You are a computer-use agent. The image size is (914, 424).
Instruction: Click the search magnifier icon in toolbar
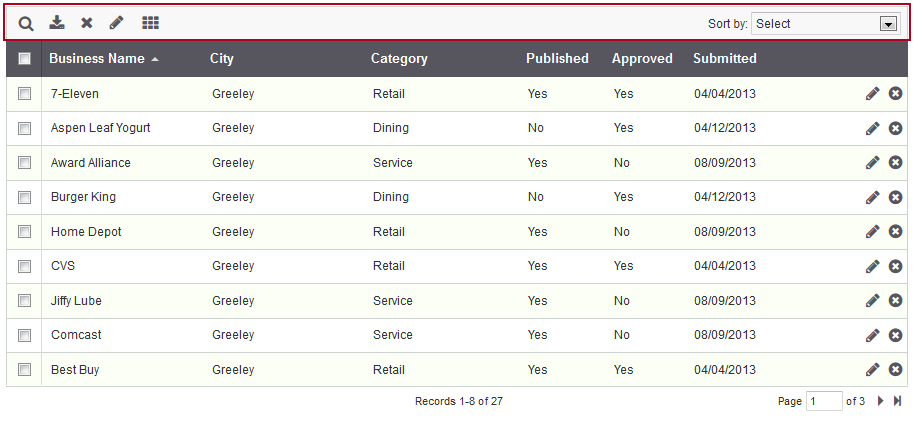point(26,23)
